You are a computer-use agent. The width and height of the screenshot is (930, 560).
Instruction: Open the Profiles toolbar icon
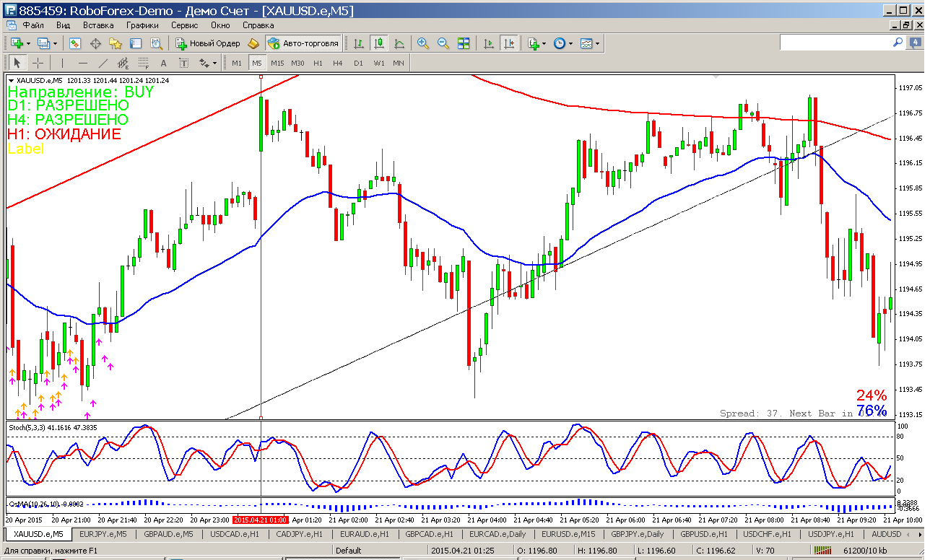(x=43, y=43)
